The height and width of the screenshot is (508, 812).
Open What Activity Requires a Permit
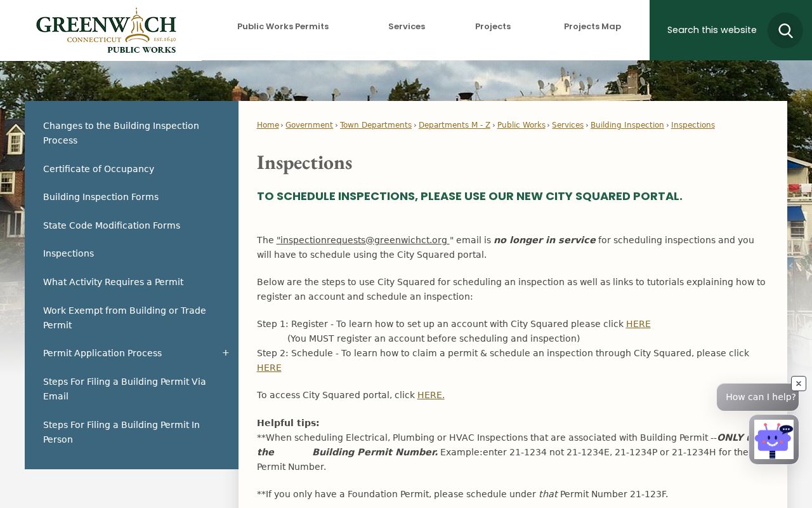(131, 282)
